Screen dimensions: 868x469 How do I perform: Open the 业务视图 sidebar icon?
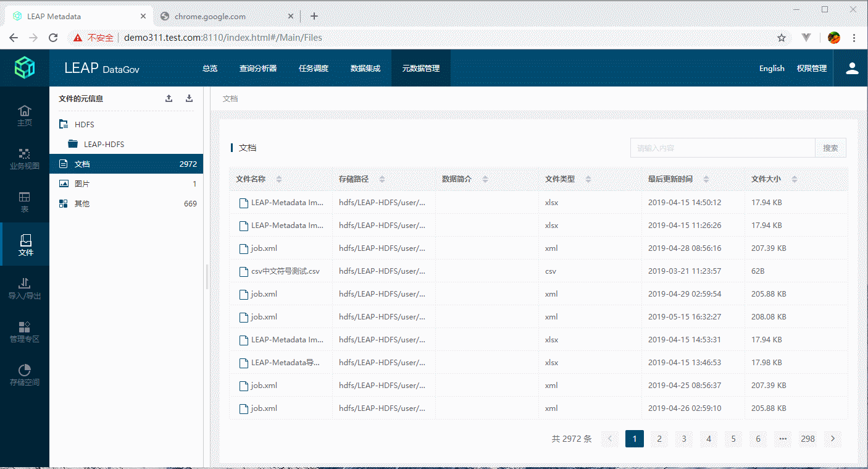point(25,159)
